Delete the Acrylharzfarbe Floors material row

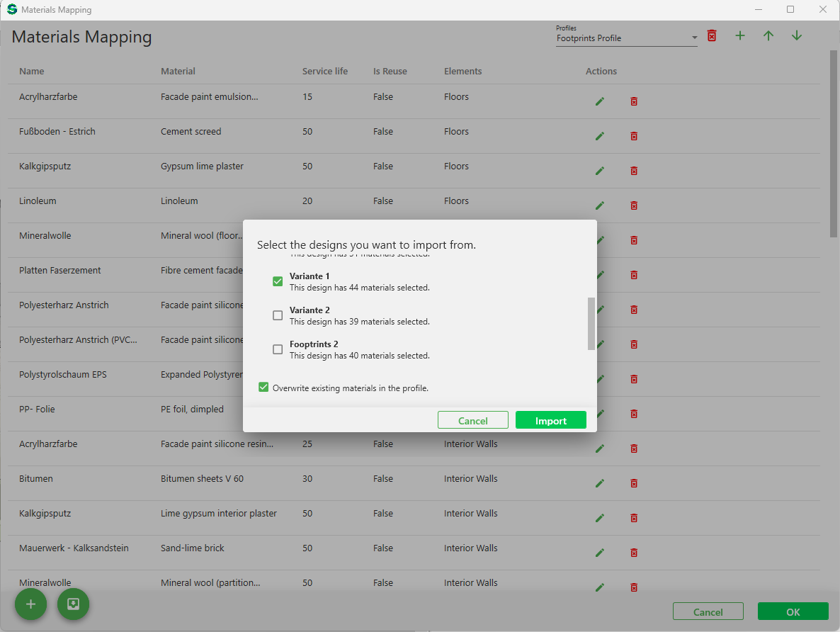pos(634,101)
